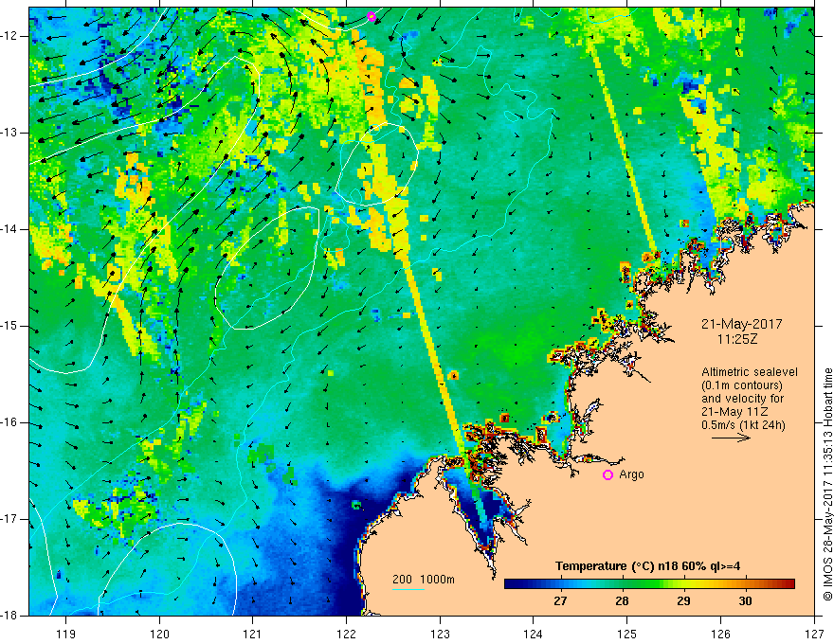Click the latitude axis label '-15'
This screenshot has width=834, height=644.
click(10, 326)
